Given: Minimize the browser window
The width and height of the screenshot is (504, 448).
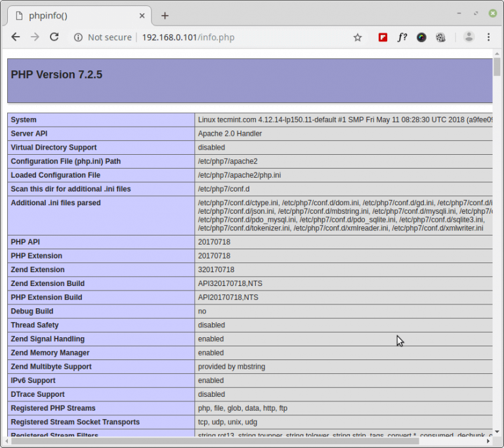Looking at the screenshot, I should click(x=459, y=12).
